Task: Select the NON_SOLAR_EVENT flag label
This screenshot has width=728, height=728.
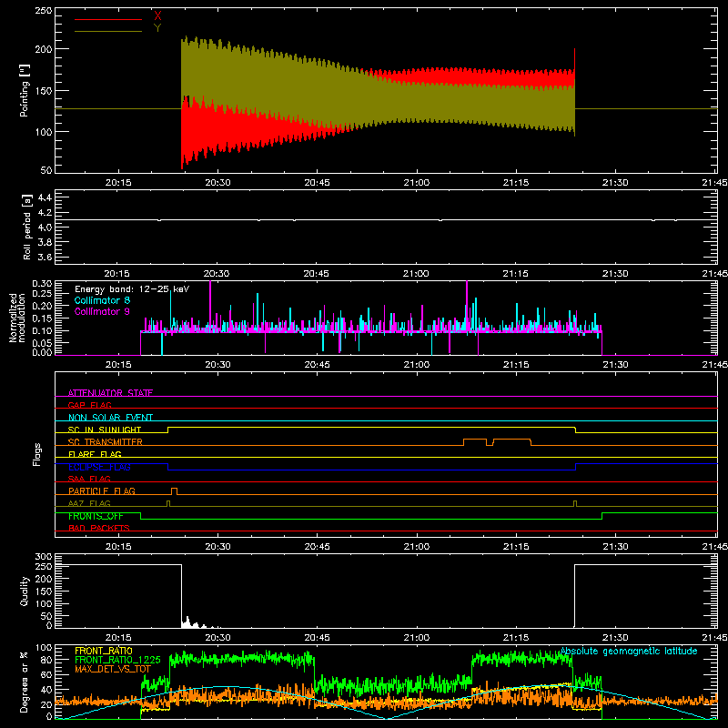Action: click(110, 418)
